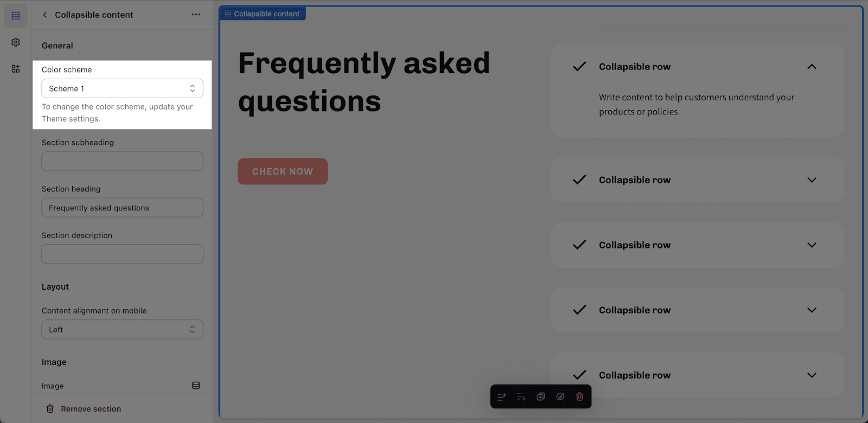This screenshot has width=868, height=423.
Task: Go back with the arrow beside Collapsible content
Action: pos(44,15)
